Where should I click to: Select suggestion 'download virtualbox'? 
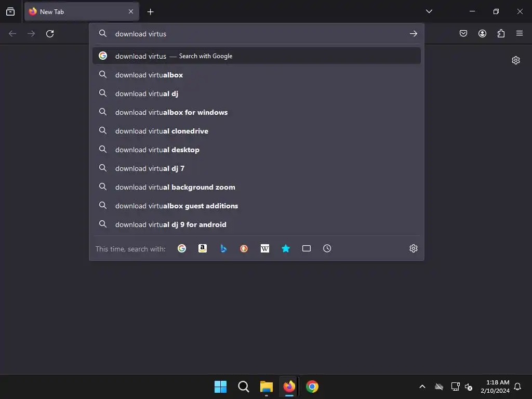pos(257,75)
